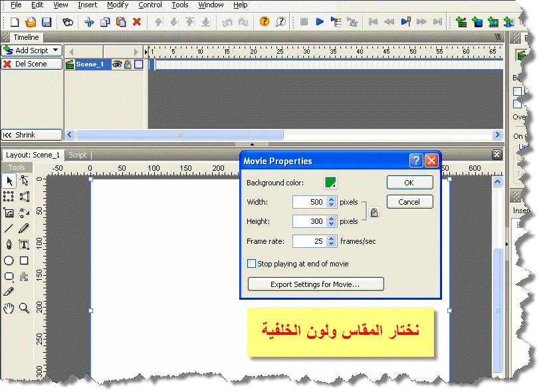Open the Modify menu
This screenshot has height=392, width=539.
(x=118, y=5)
